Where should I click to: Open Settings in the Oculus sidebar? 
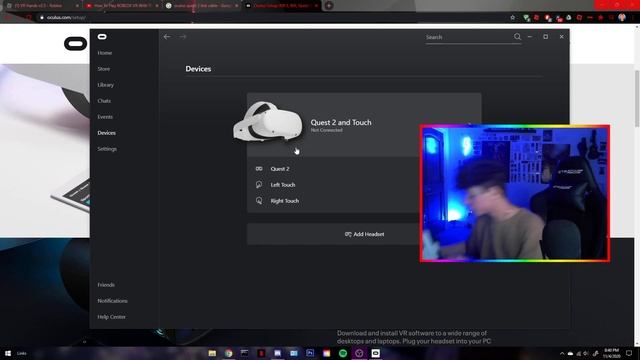(x=107, y=149)
